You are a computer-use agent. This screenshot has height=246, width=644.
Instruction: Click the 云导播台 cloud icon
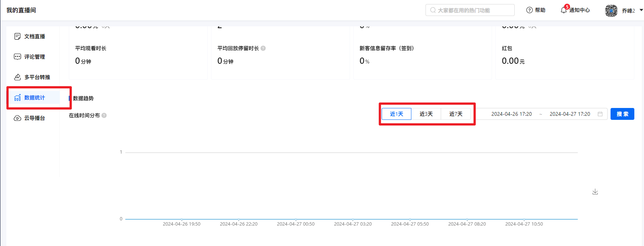(17, 118)
